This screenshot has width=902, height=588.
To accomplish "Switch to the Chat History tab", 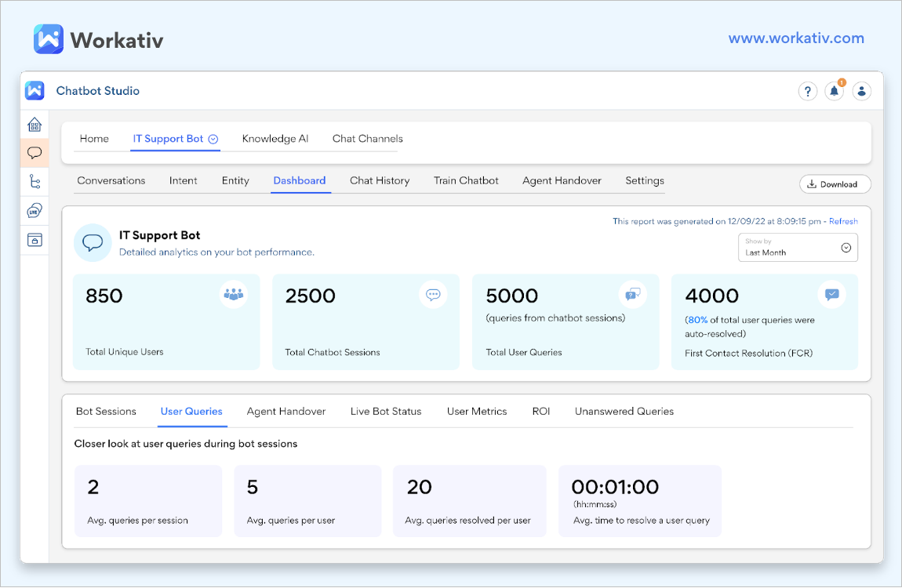I will [380, 180].
